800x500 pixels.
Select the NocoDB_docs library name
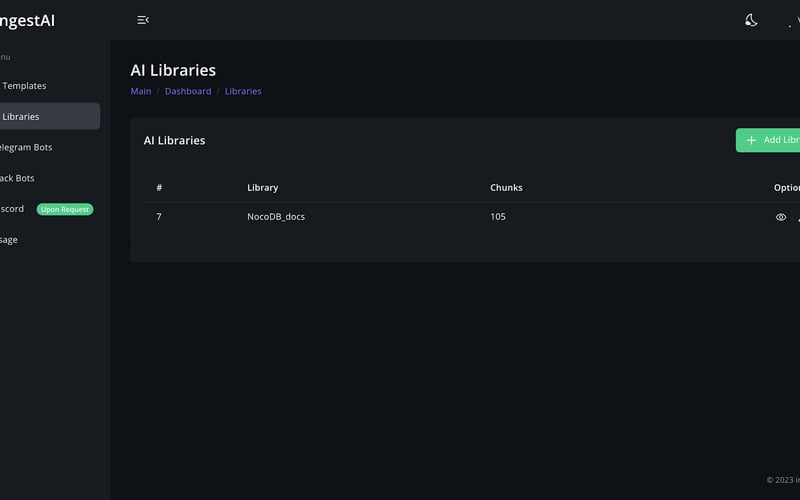[276, 217]
